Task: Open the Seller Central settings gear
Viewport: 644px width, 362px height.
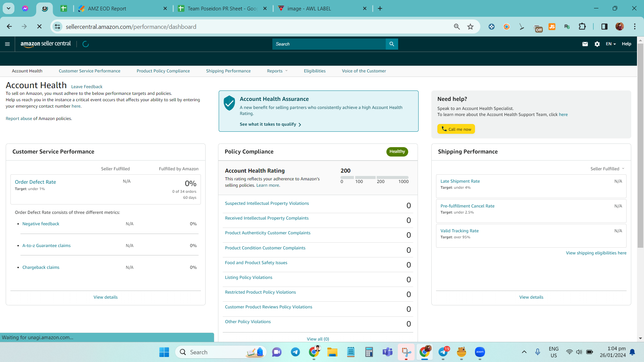Action: pyautogui.click(x=597, y=44)
